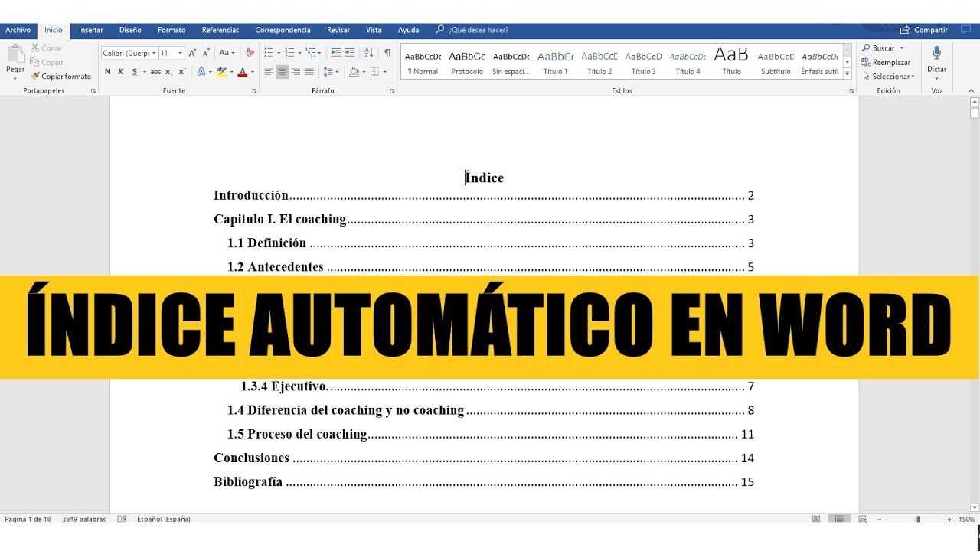Switch to Web Layout view in status bar
Image resolution: width=980 pixels, height=551 pixels.
(863, 519)
